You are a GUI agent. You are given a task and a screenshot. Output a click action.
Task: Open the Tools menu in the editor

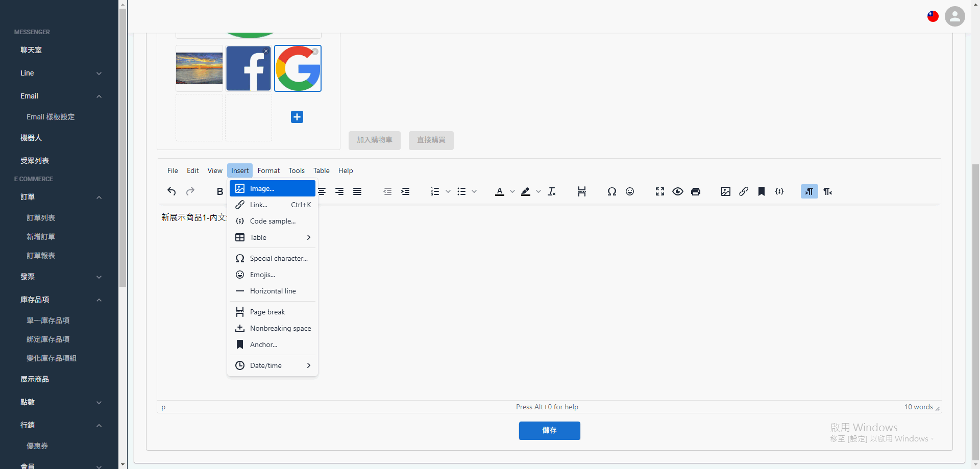(x=297, y=170)
